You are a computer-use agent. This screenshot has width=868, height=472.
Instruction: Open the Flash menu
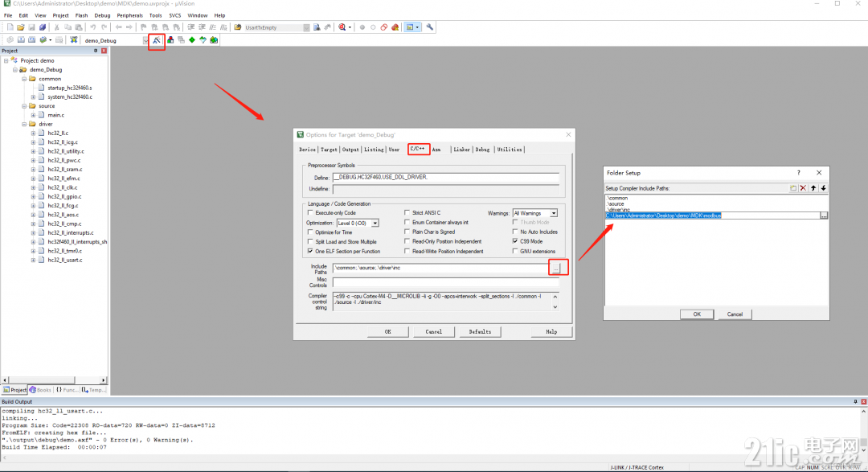coord(81,15)
